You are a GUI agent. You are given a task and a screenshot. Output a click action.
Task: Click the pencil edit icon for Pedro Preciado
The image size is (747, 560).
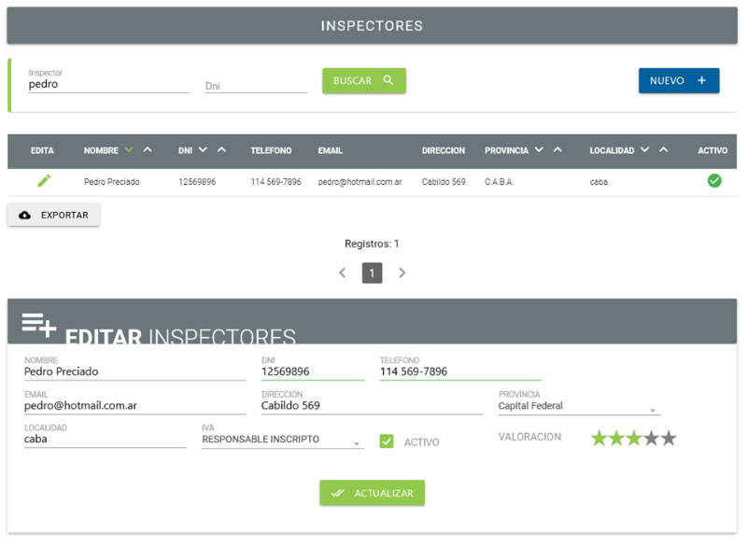(x=43, y=181)
